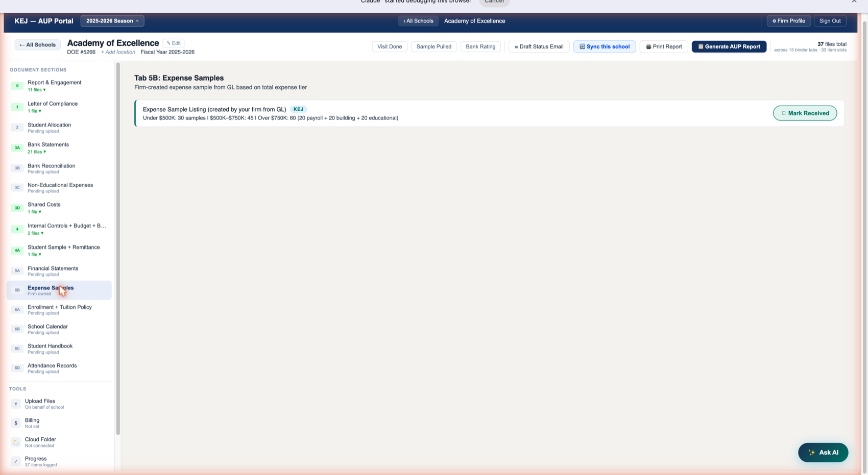
Task: Open the Ask AI sparkle button
Action: [823, 453]
